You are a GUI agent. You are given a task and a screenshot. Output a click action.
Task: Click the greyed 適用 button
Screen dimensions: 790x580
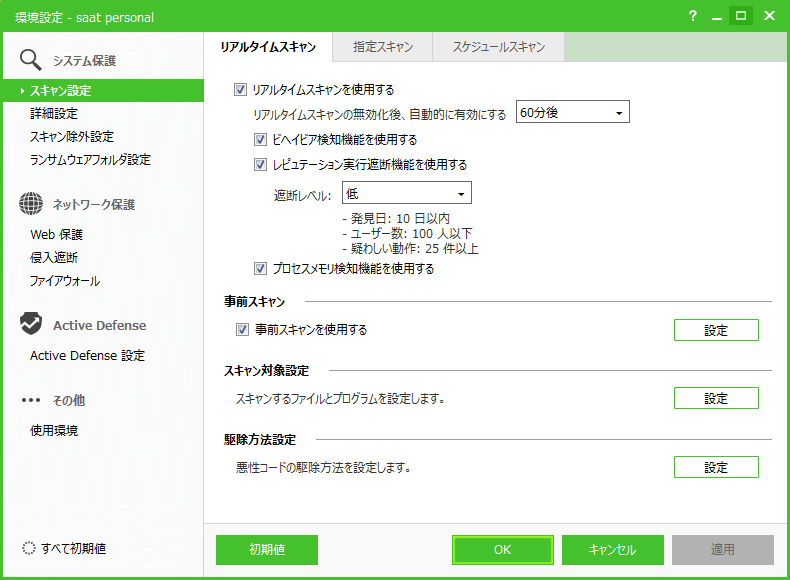tap(722, 549)
